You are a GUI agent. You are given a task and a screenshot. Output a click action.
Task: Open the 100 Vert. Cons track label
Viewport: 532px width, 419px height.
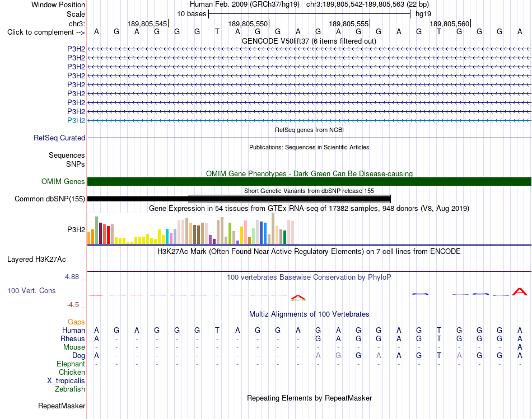pyautogui.click(x=31, y=290)
